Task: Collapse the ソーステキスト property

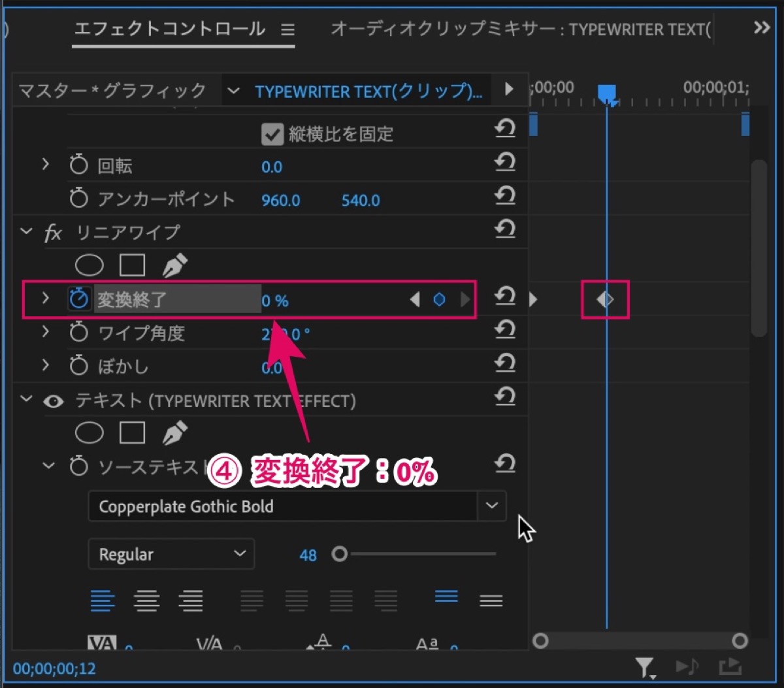Action: tap(48, 466)
